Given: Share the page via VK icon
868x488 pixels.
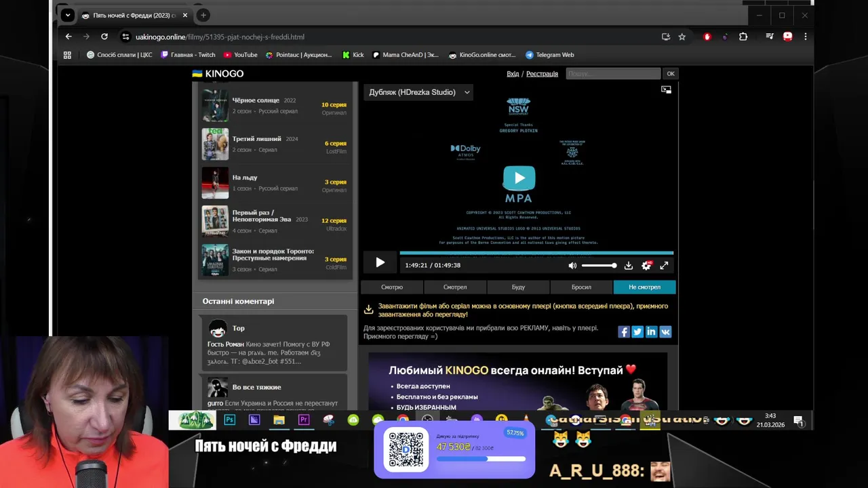Looking at the screenshot, I should pos(665,331).
